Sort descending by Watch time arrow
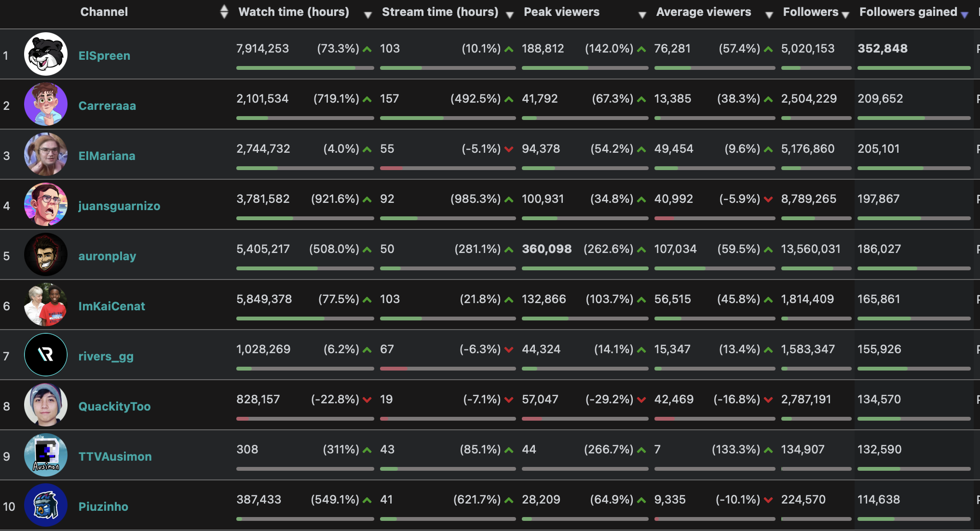This screenshot has width=980, height=531. pos(368,15)
